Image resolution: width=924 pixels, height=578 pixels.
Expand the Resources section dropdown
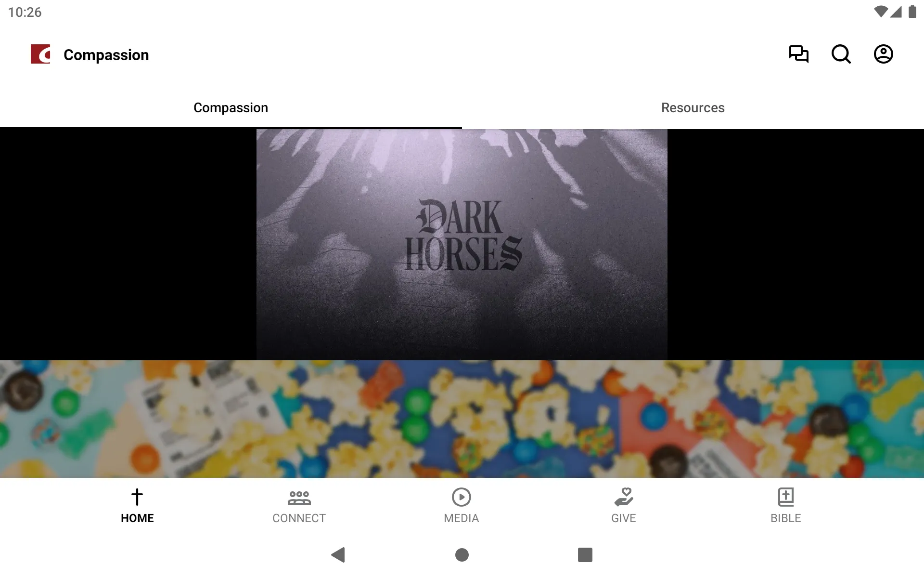point(693,107)
